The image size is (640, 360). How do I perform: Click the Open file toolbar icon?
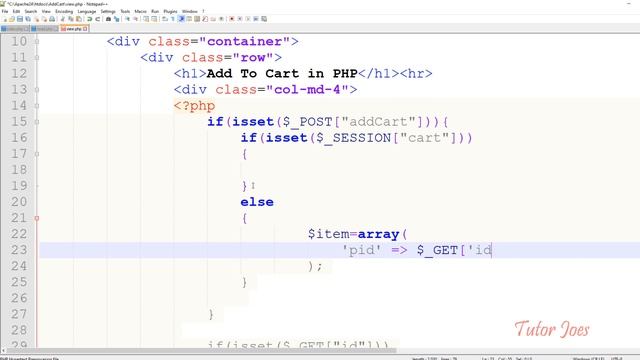[x=12, y=19]
